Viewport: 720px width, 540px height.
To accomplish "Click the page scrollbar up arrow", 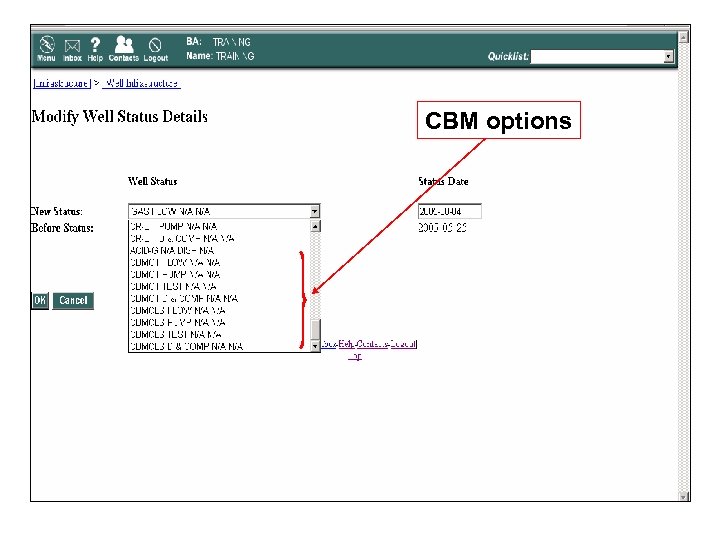I will 683,37.
